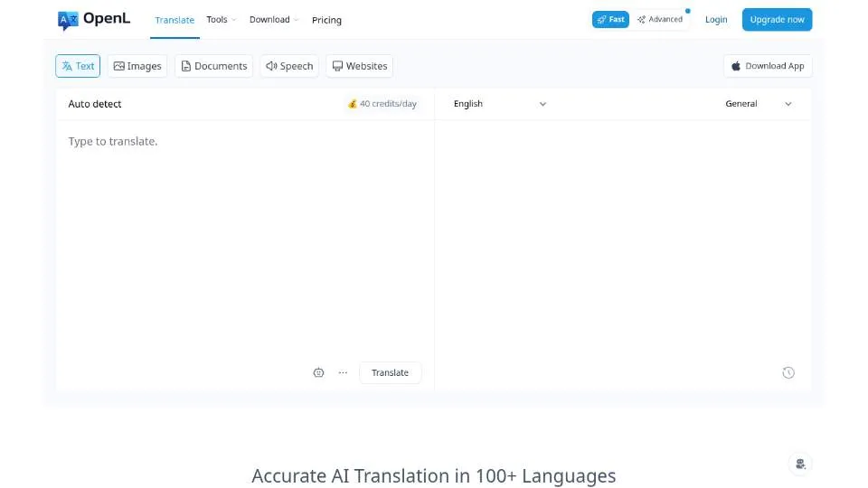Expand the General style dropdown
The width and height of the screenshot is (868, 488).
(x=758, y=103)
